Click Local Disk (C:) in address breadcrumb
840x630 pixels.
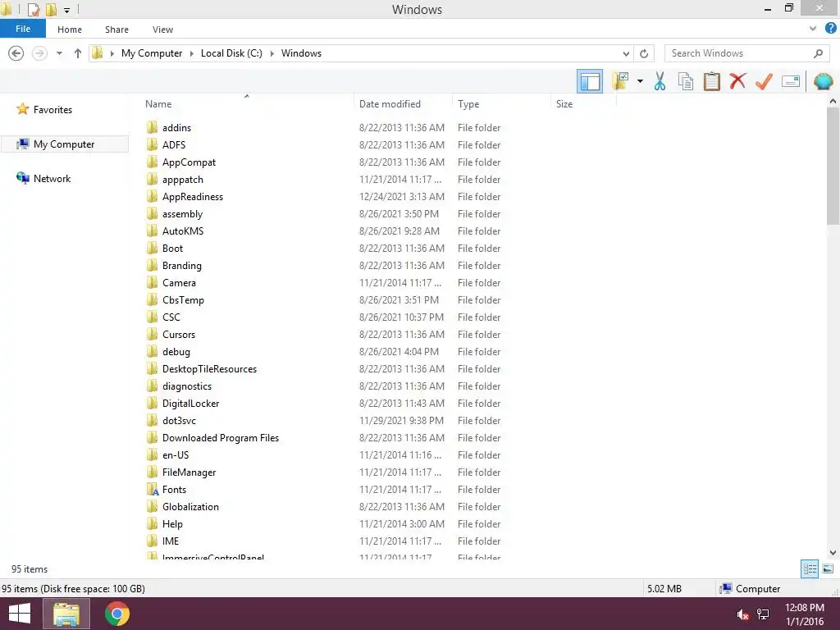coord(231,53)
